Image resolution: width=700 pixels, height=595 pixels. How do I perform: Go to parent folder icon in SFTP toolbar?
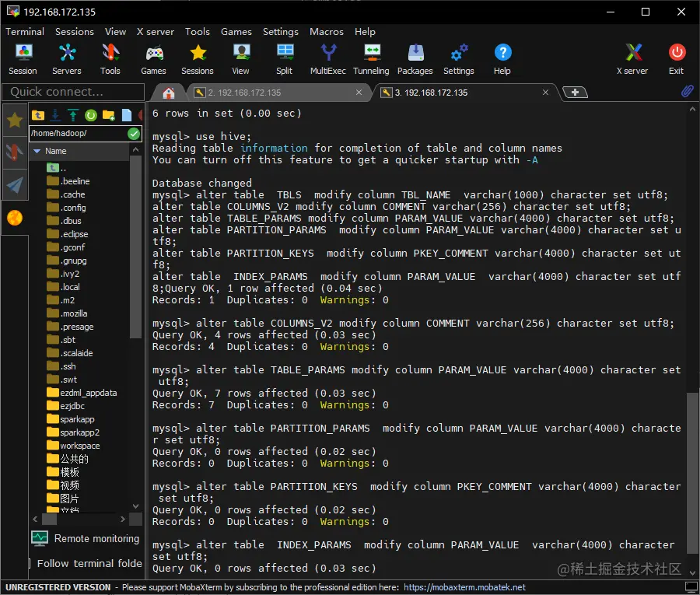point(38,116)
